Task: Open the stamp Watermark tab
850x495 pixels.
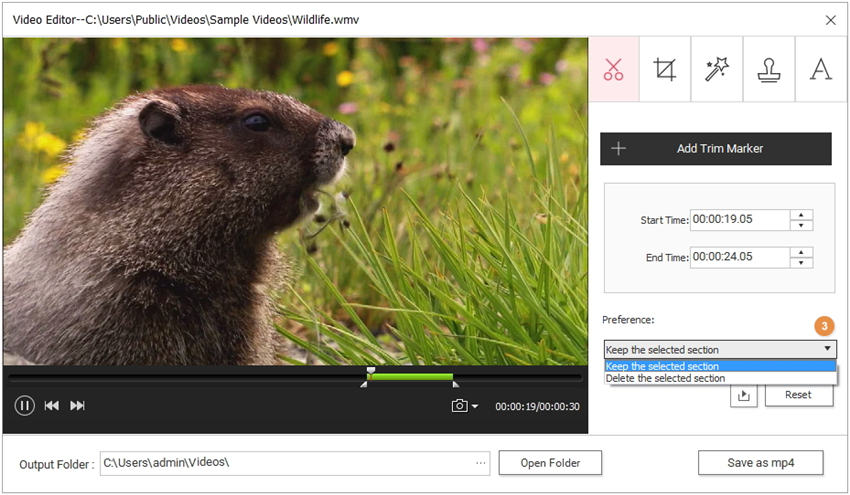Action: pyautogui.click(x=769, y=70)
